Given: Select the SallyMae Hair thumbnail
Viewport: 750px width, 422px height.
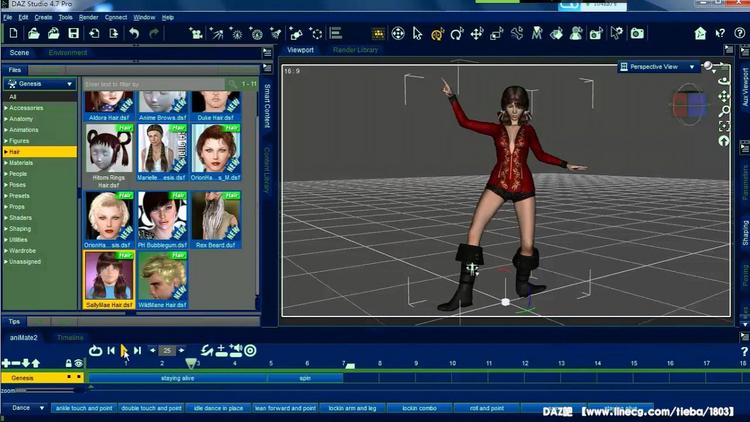Looking at the screenshot, I should [x=109, y=280].
